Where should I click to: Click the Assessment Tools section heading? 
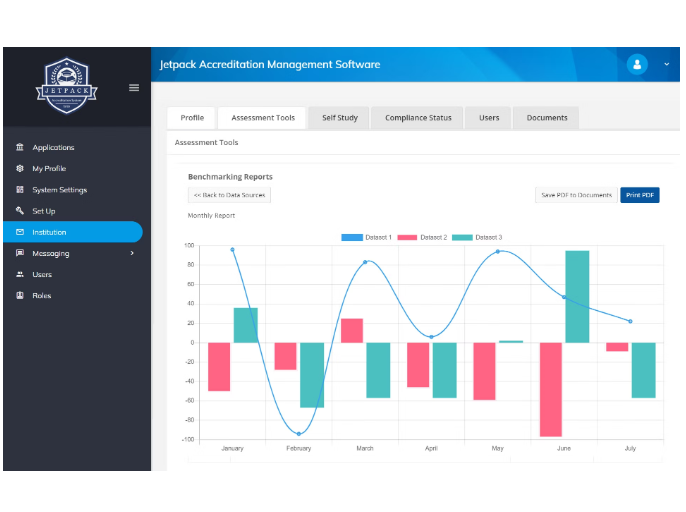(206, 142)
